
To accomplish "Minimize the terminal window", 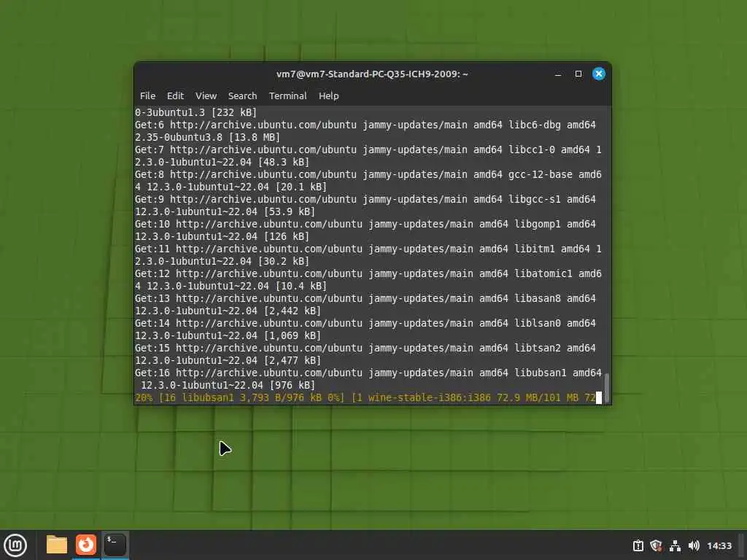I will 558,74.
